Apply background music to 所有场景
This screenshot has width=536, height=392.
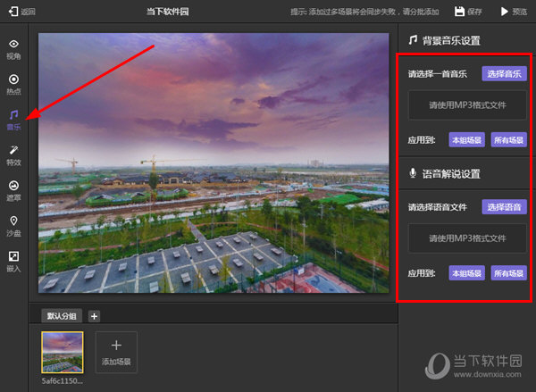click(508, 140)
